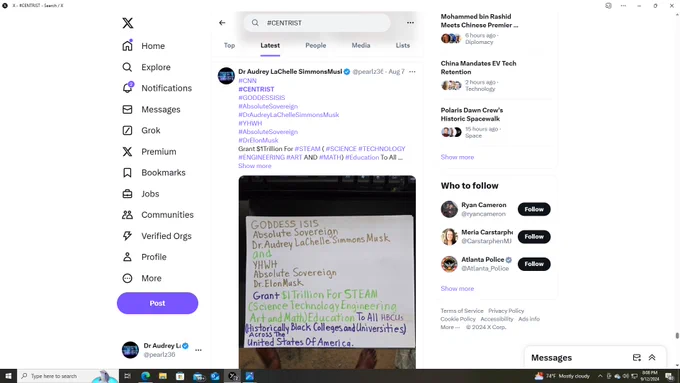Click the Windows Start button

8,376
